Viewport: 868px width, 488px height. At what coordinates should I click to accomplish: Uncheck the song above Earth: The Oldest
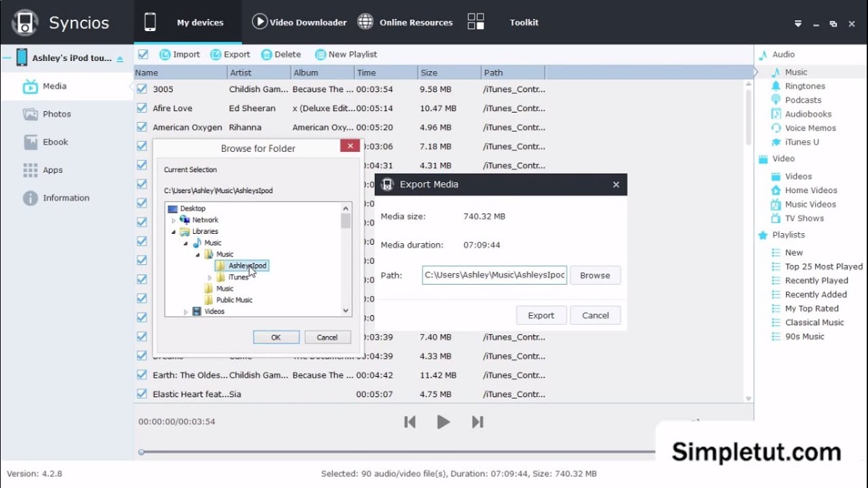click(x=142, y=356)
